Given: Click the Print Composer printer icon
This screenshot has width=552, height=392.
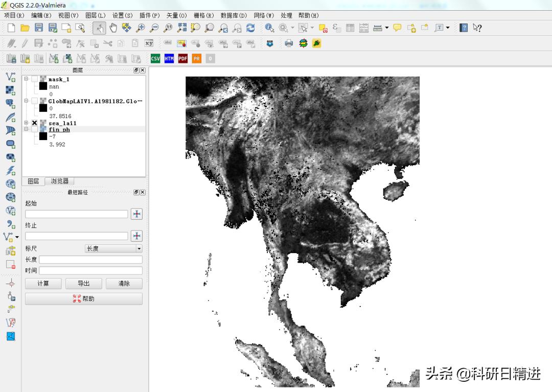Looking at the screenshot, I should click(x=289, y=43).
